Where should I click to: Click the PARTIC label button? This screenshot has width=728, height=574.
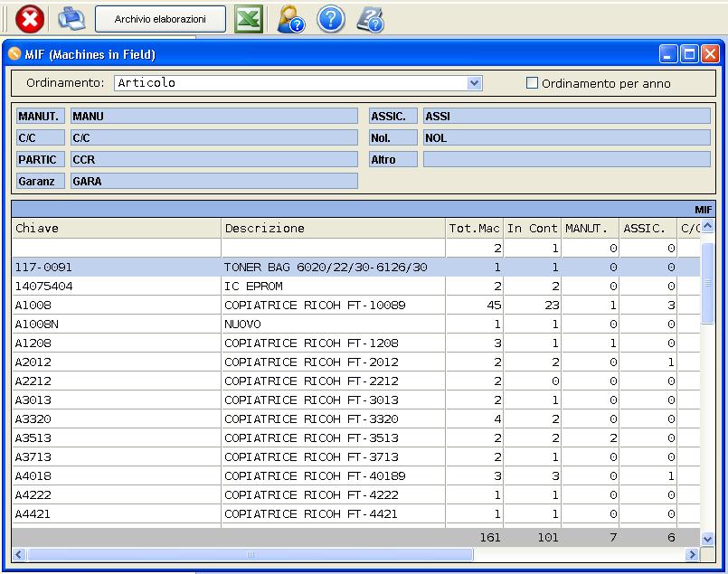tap(41, 160)
